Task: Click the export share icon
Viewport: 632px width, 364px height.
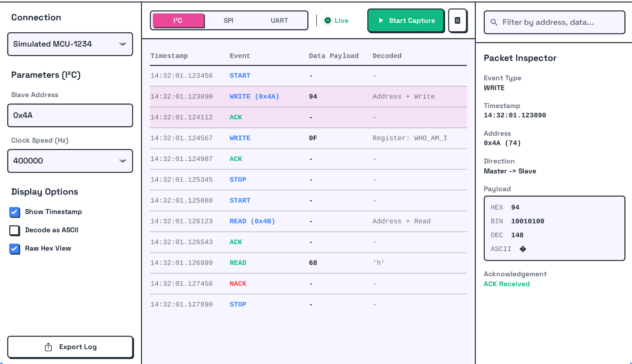Action: point(49,347)
